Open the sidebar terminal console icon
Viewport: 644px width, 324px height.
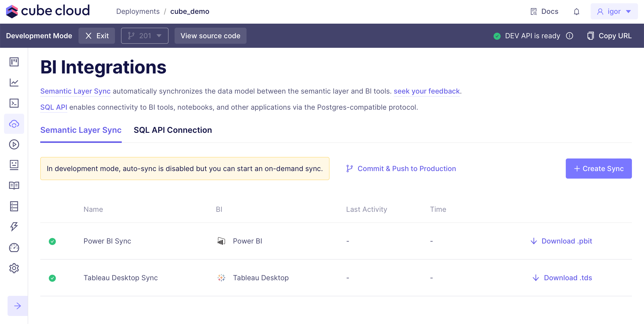click(x=14, y=103)
